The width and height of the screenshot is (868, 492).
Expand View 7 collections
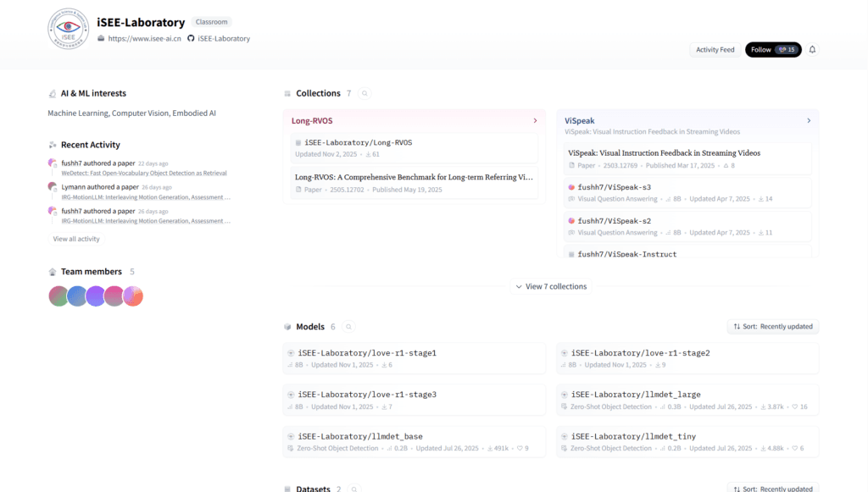tap(550, 286)
